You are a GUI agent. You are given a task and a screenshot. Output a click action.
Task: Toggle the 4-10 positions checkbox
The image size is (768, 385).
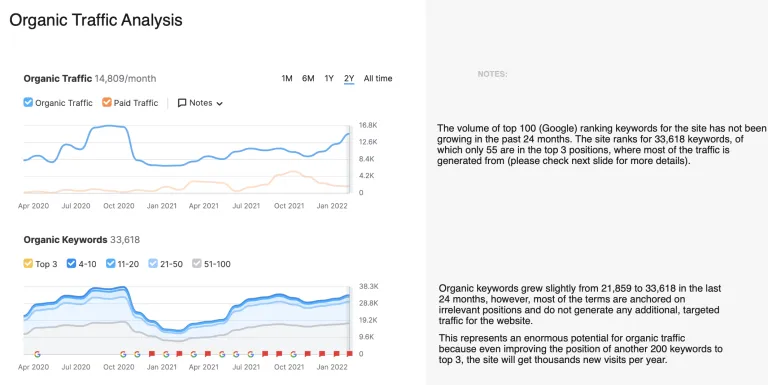pos(72,264)
